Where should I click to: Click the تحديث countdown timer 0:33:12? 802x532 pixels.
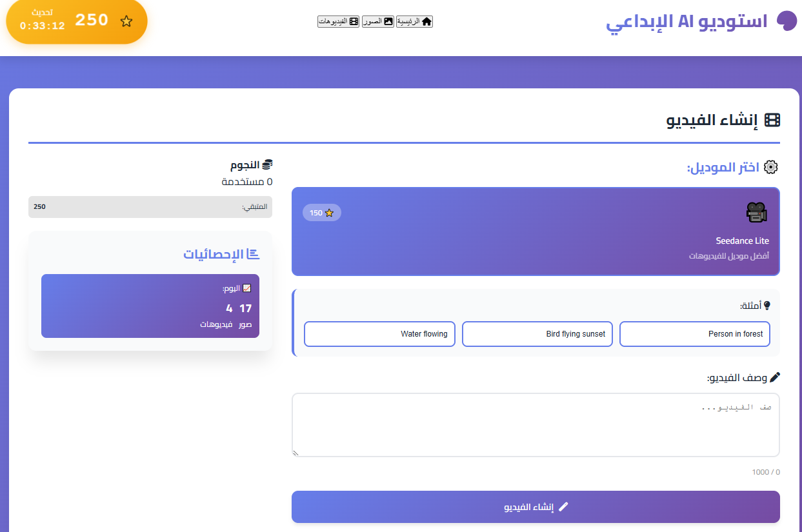tap(43, 21)
